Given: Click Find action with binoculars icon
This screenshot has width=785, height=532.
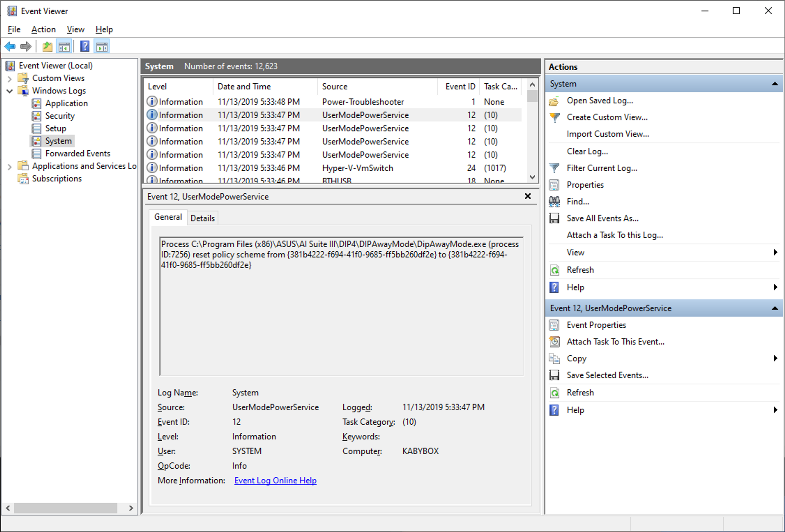Looking at the screenshot, I should click(578, 201).
